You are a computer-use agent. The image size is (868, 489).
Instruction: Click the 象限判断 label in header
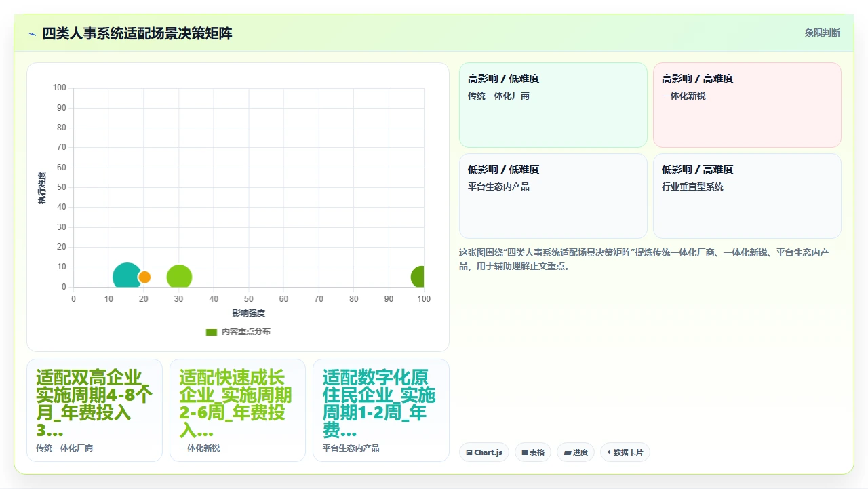coord(822,33)
